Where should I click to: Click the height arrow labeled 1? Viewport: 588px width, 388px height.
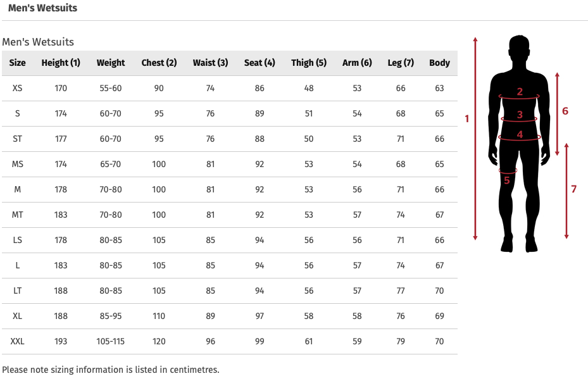[475, 139]
